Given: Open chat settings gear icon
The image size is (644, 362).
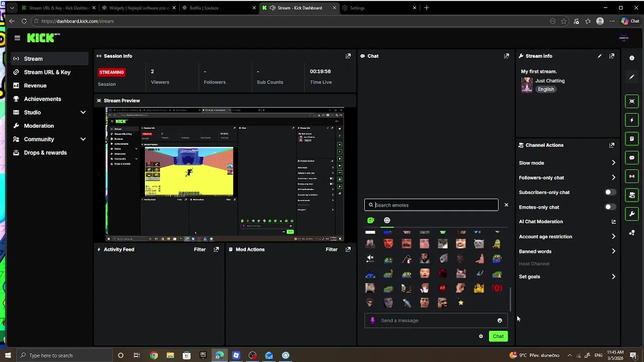Looking at the screenshot, I should pyautogui.click(x=481, y=336).
